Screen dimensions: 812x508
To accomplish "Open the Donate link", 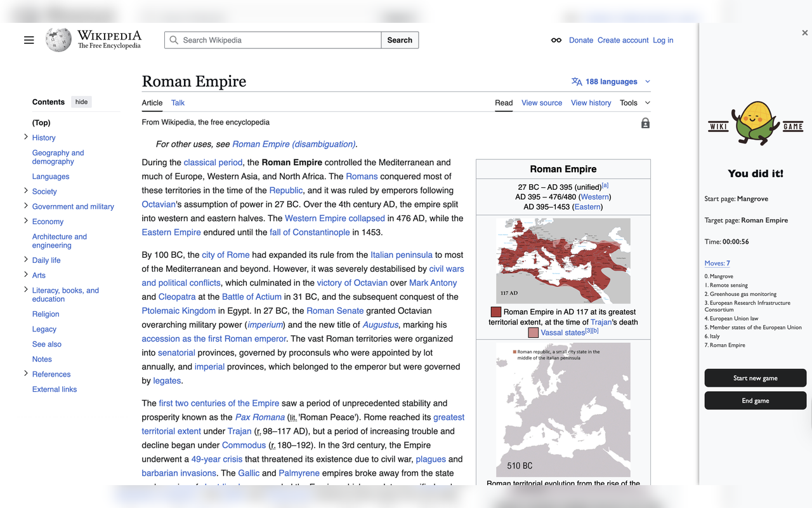I will 581,40.
